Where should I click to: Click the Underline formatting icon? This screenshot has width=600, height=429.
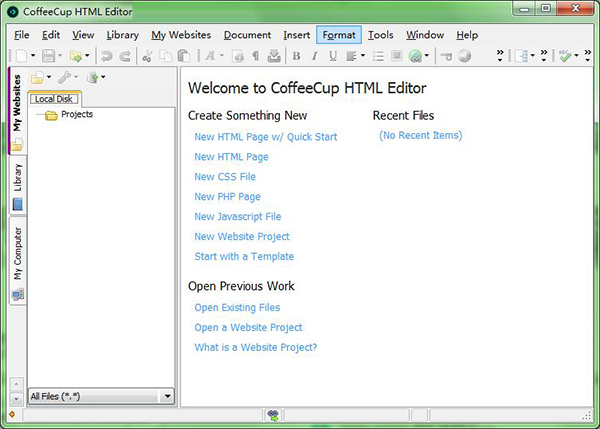[x=332, y=56]
